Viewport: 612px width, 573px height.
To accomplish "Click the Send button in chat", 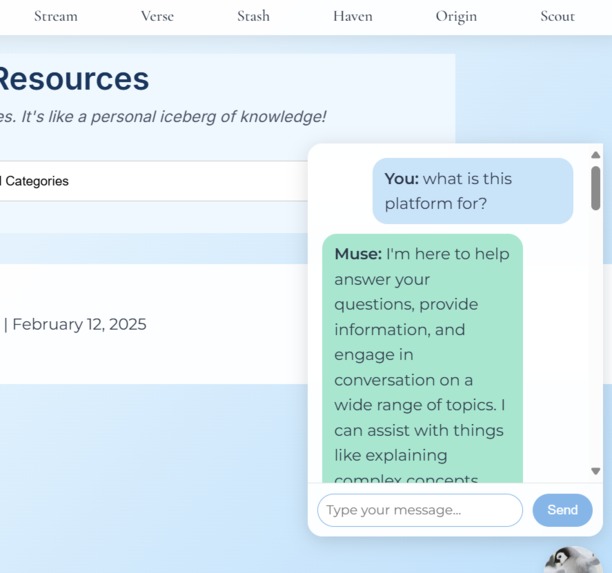I will coord(562,510).
